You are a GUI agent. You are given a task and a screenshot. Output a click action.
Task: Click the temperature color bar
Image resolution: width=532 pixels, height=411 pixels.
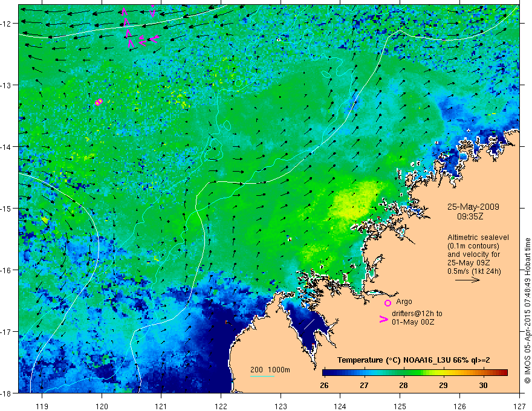tap(415, 372)
